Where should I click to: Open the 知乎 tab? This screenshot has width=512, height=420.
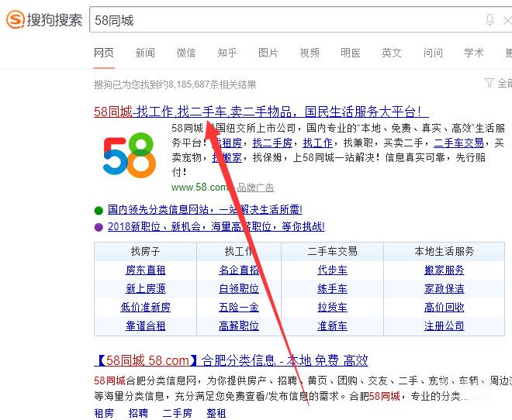pos(227,53)
